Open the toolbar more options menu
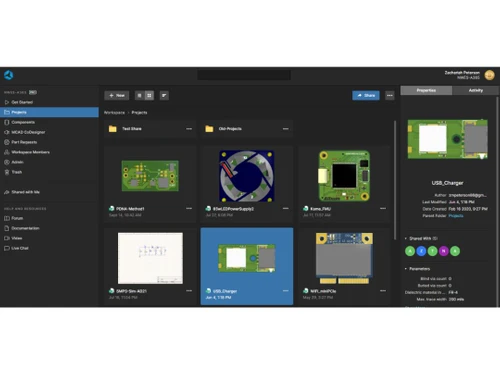The image size is (500, 375). click(390, 95)
